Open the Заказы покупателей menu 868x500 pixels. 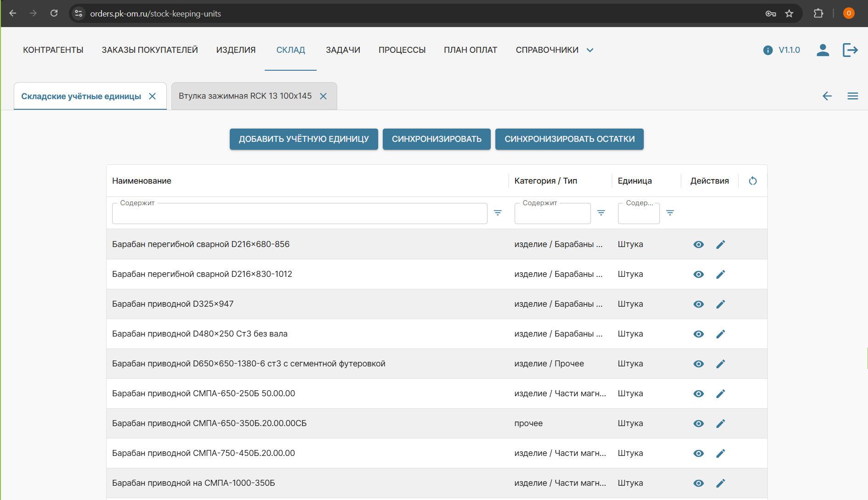[149, 50]
